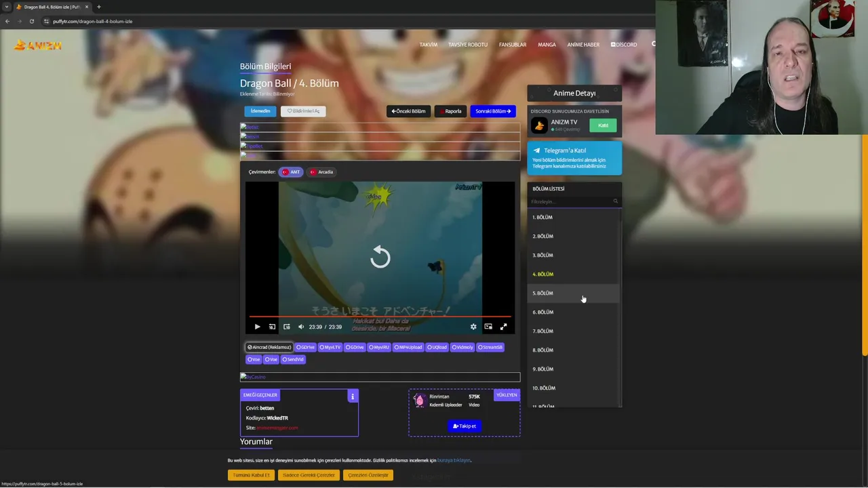Image resolution: width=868 pixels, height=488 pixels.
Task: Select the MyviRU video source
Action: (x=380, y=347)
